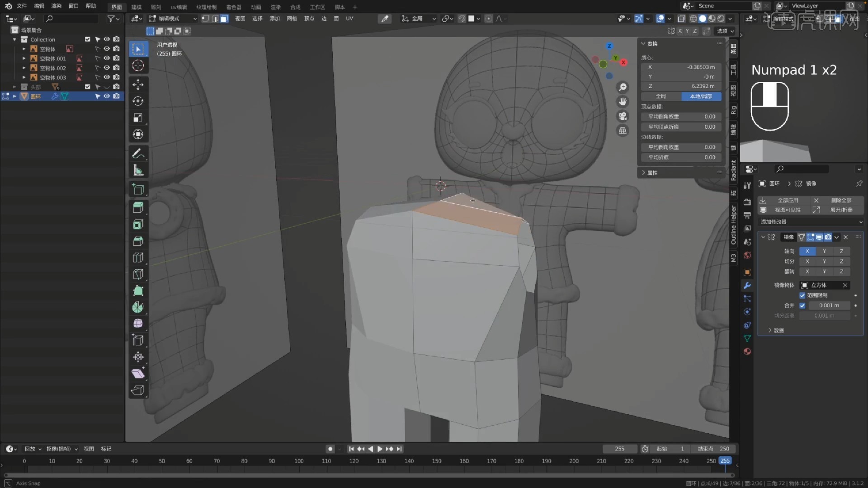Switch perspective/orthographic grid icon
Image resolution: width=868 pixels, height=488 pixels.
(623, 131)
